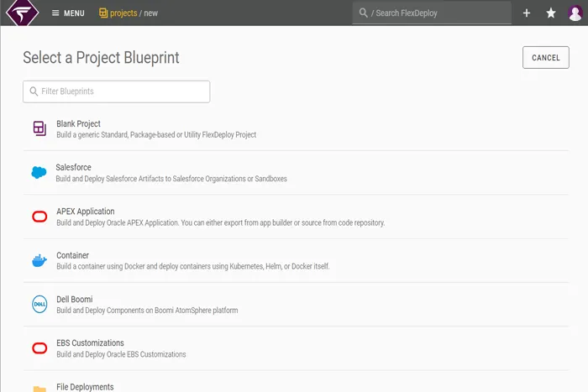Open the user avatar menu
588x392 pixels.
(575, 13)
